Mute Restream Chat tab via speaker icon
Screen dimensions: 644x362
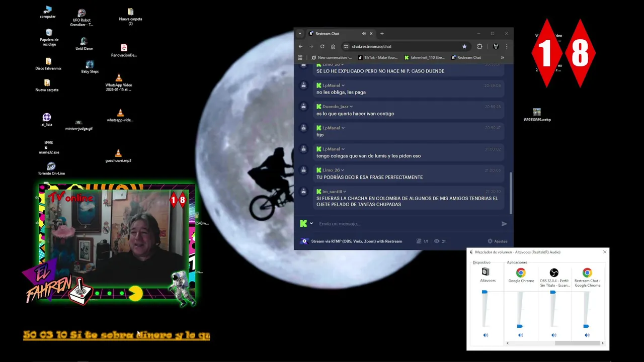364,34
